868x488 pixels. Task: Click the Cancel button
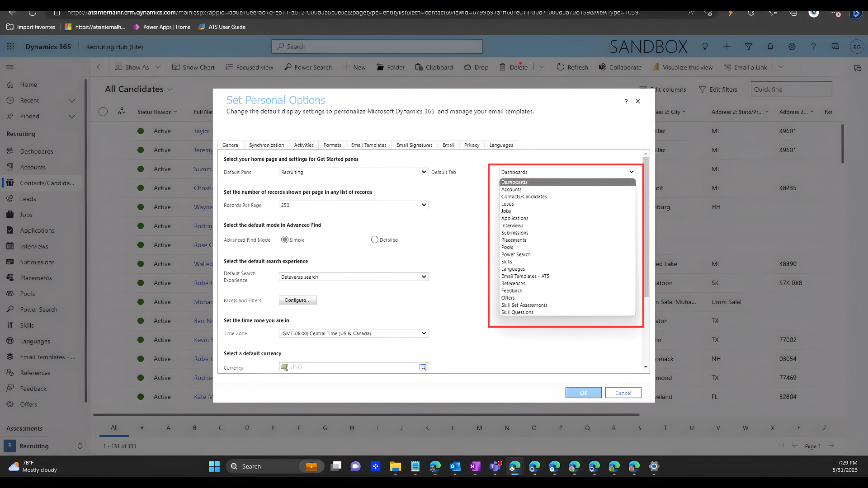(x=623, y=393)
